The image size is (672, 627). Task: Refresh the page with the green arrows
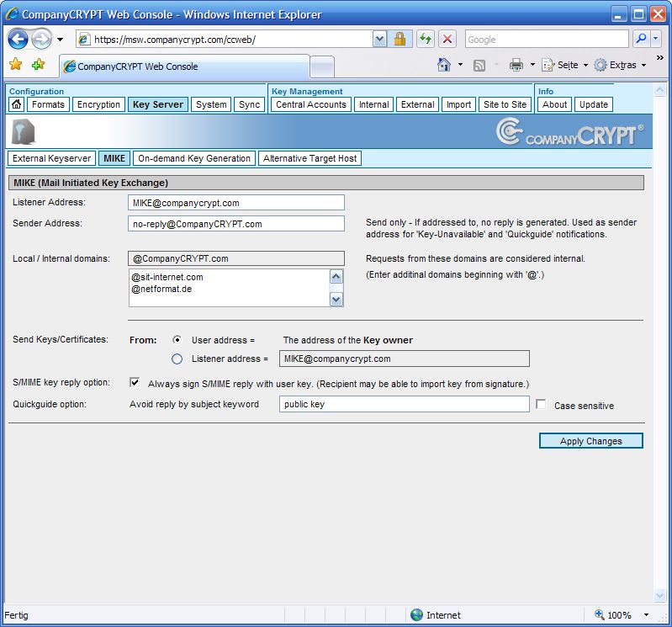(426, 40)
